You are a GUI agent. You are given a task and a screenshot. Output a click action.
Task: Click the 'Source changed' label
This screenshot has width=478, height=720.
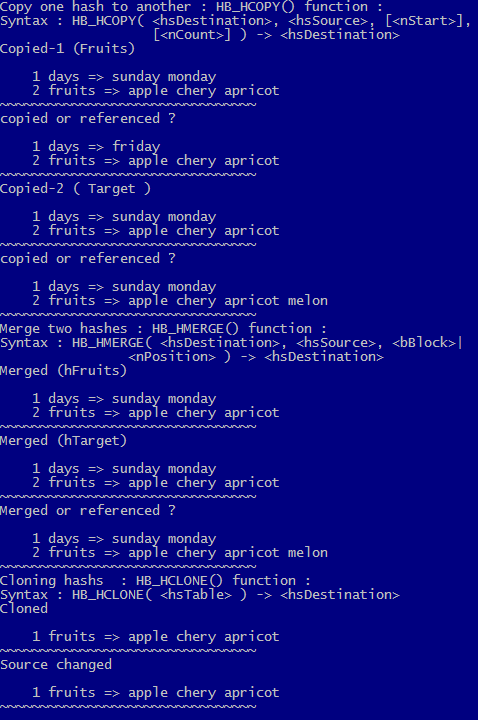tap(56, 664)
